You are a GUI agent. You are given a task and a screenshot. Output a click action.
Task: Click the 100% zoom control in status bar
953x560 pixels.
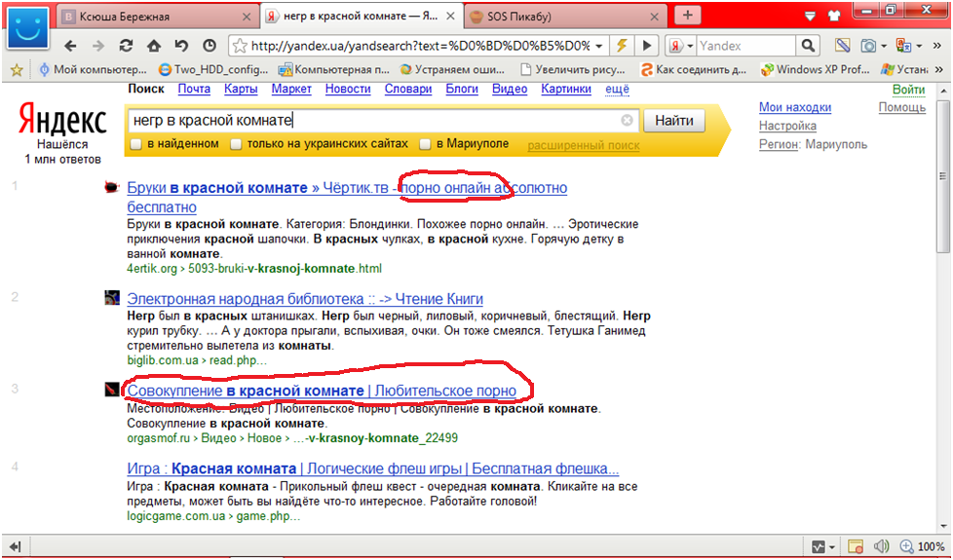[923, 546]
